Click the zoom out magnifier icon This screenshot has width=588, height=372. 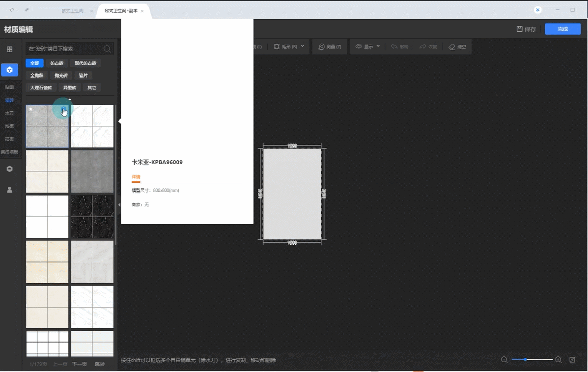(504, 360)
